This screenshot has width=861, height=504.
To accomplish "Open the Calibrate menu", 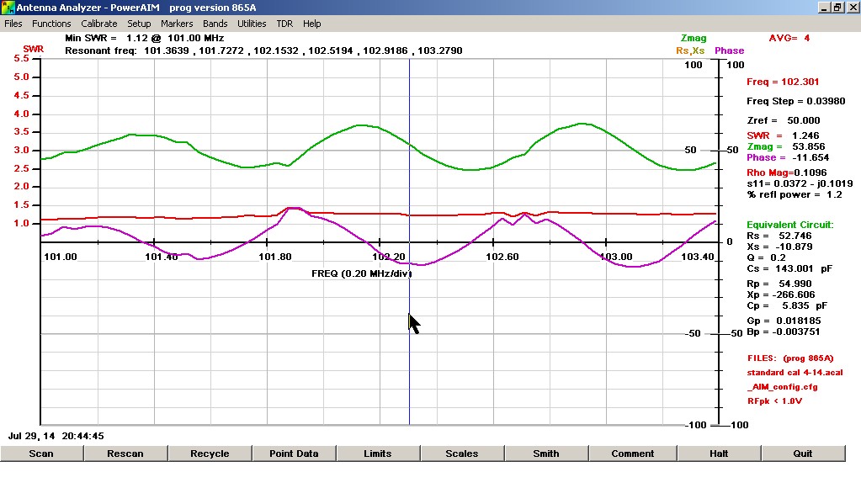I will click(99, 24).
